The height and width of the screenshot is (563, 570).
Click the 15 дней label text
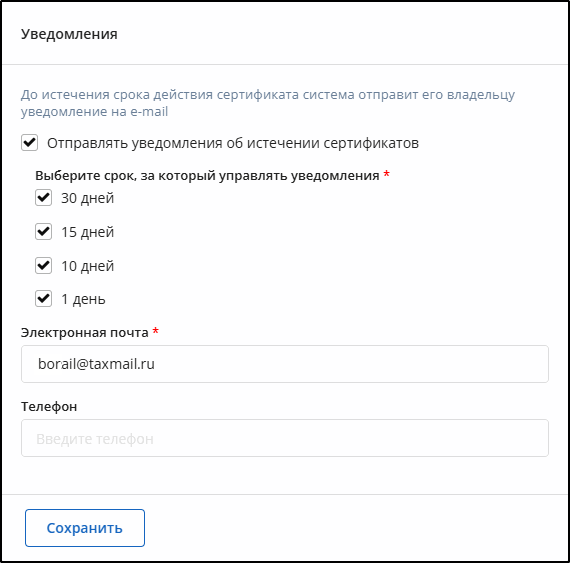pos(88,232)
